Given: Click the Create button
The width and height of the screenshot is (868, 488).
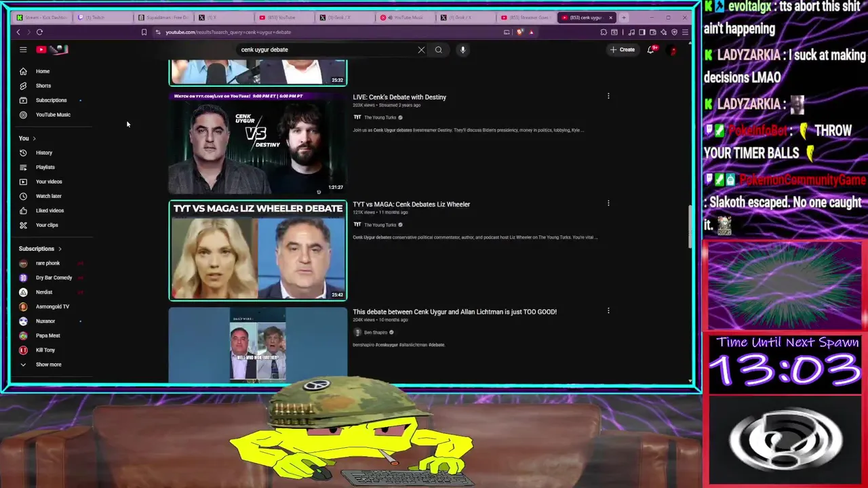Looking at the screenshot, I should point(622,49).
